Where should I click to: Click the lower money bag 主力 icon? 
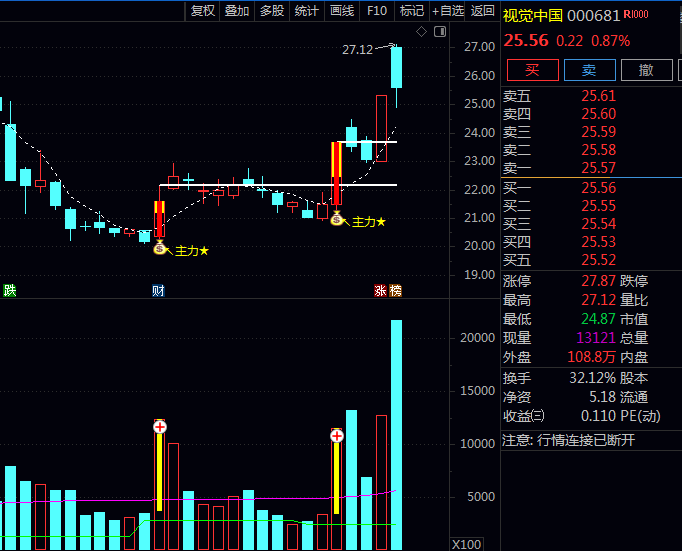coord(160,248)
